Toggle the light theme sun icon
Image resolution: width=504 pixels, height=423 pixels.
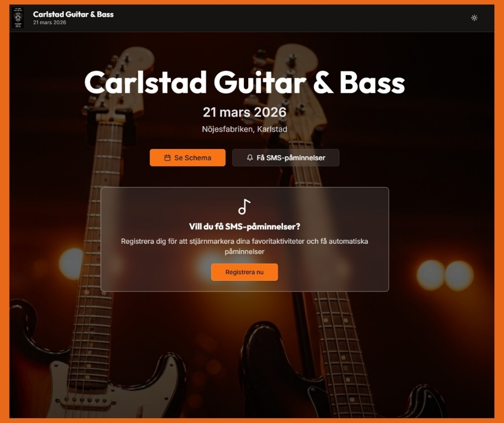(474, 18)
